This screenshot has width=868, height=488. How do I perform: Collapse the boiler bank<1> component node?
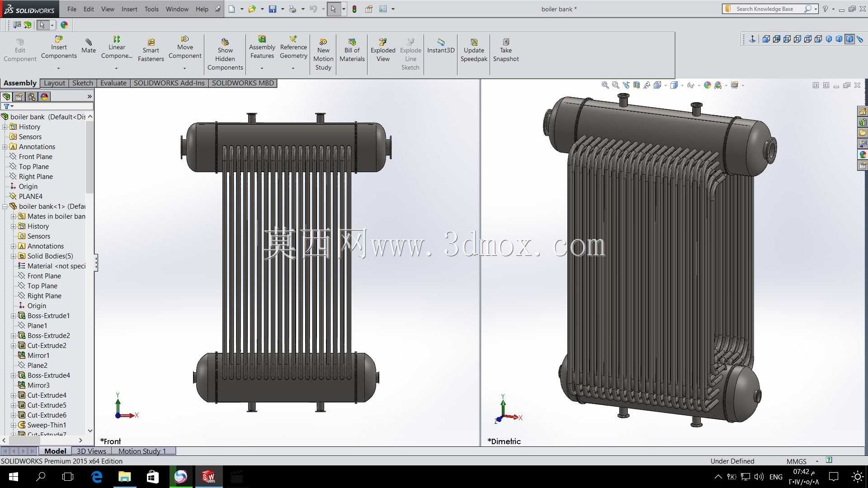pos(5,206)
